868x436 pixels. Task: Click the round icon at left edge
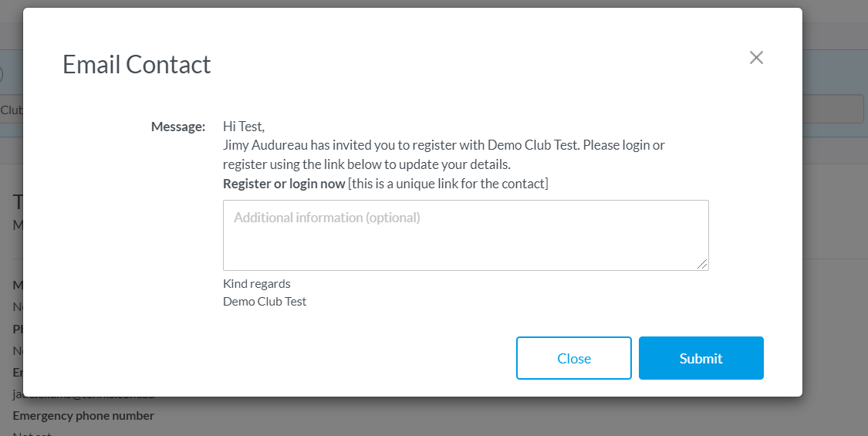coord(1,74)
